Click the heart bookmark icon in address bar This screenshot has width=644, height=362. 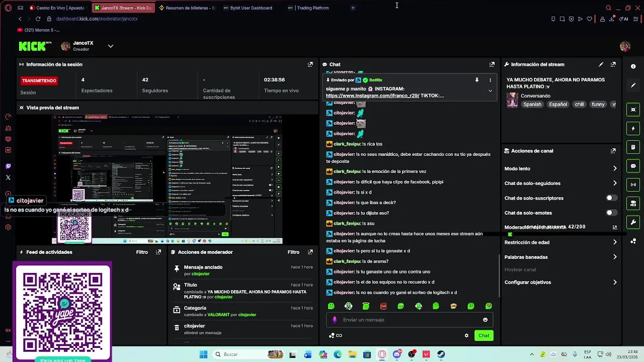tap(589, 19)
